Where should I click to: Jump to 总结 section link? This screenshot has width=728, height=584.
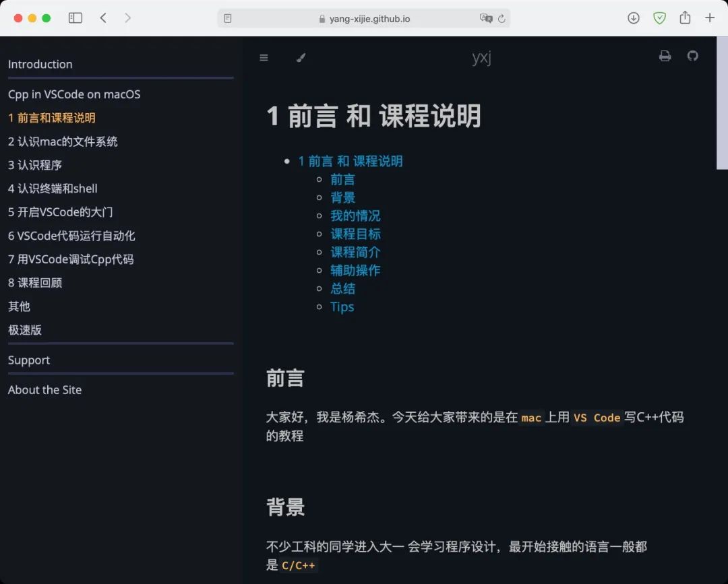tap(342, 288)
